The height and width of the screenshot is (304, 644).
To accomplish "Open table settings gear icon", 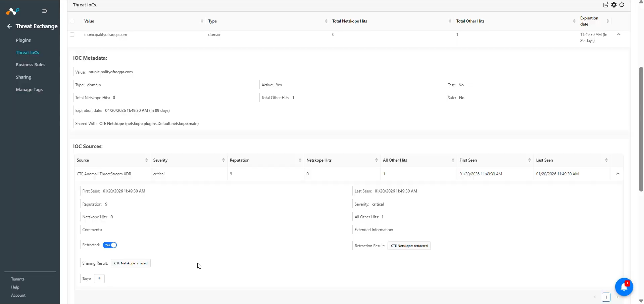I will point(614,5).
